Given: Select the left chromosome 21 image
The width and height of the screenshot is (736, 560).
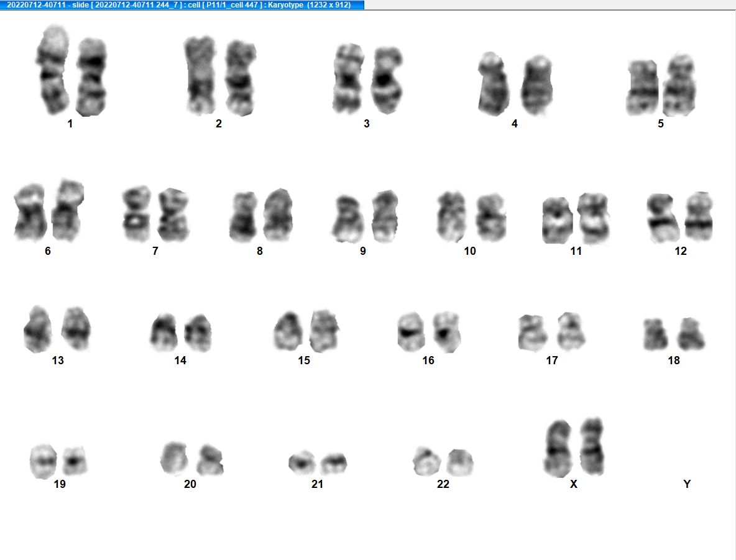Looking at the screenshot, I should tap(302, 462).
